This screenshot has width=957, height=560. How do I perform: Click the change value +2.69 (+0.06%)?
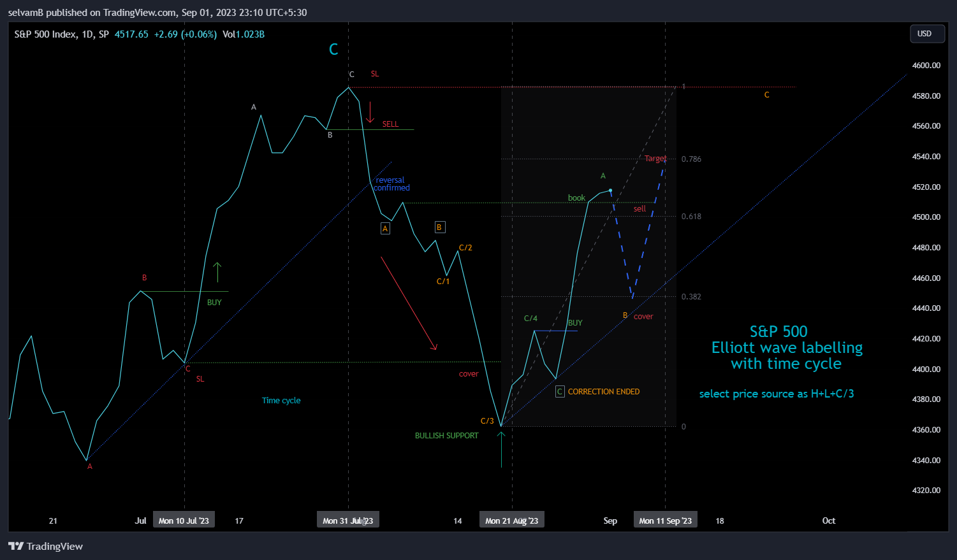coord(185,34)
